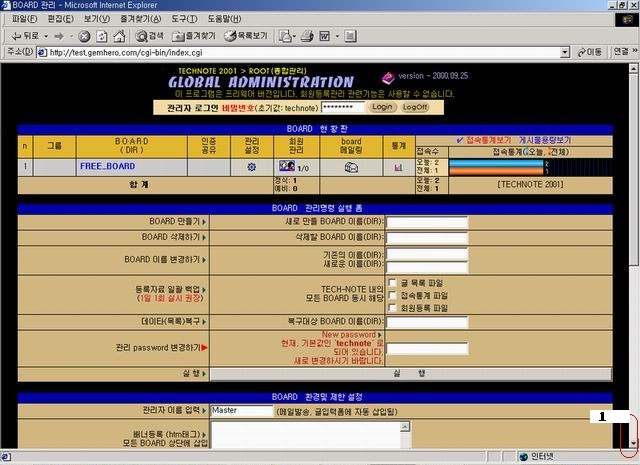Click the new BOARD name field
The width and height of the screenshot is (640, 465).
(x=427, y=222)
